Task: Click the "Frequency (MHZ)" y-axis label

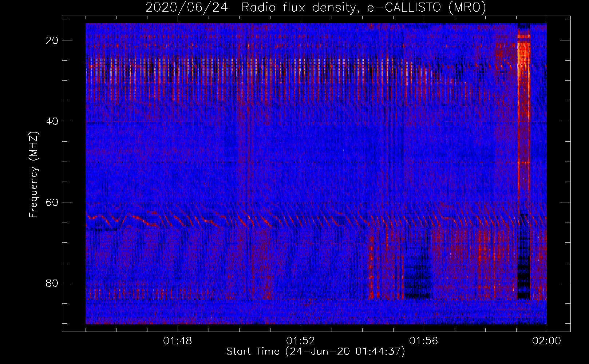Action: tap(33, 175)
